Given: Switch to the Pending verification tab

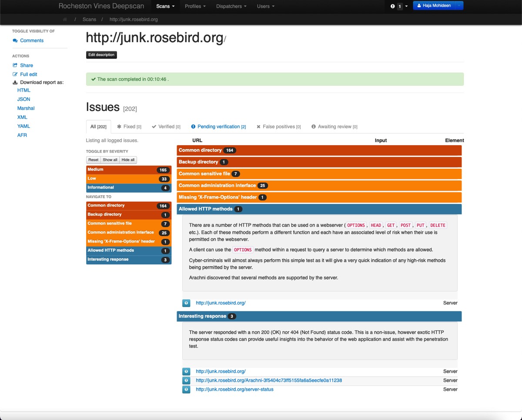Looking at the screenshot, I should coord(218,127).
